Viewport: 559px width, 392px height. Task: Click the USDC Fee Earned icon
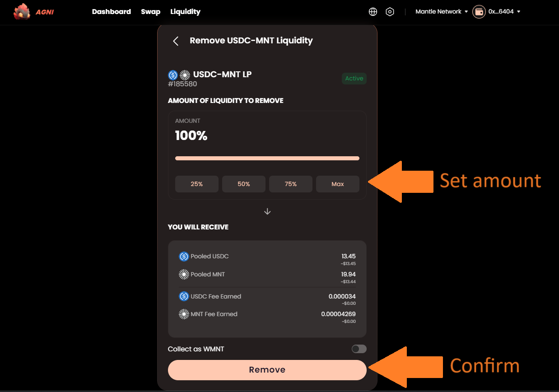tap(184, 296)
